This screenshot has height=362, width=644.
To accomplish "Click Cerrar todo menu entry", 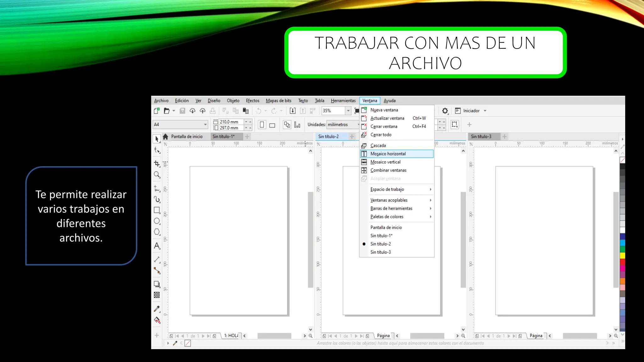I will coord(397,134).
